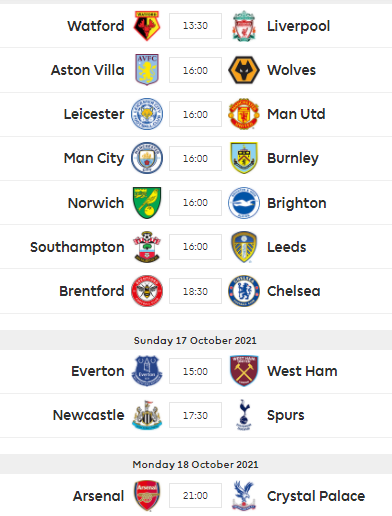Click the 18:30 Brentford v Chelsea time

point(195,291)
